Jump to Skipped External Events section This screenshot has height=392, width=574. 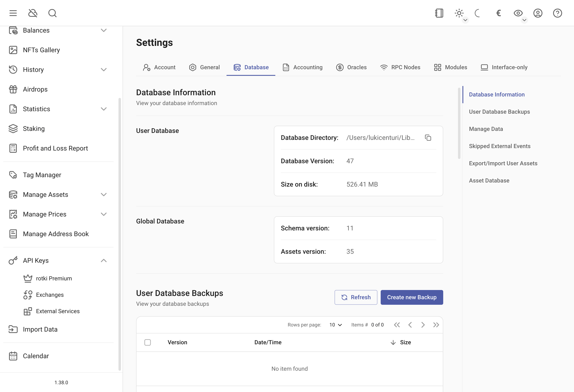500,146
